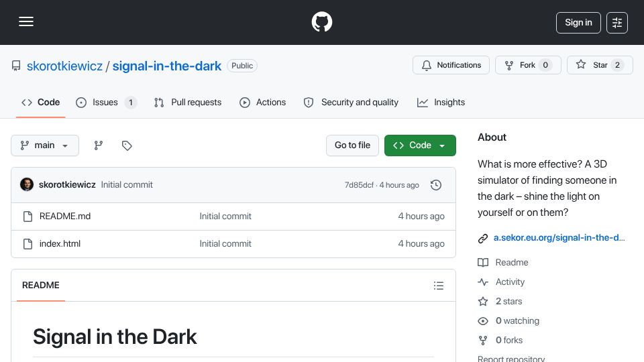
Task: Open signal-in-the-dark repository link
Action: [167, 66]
